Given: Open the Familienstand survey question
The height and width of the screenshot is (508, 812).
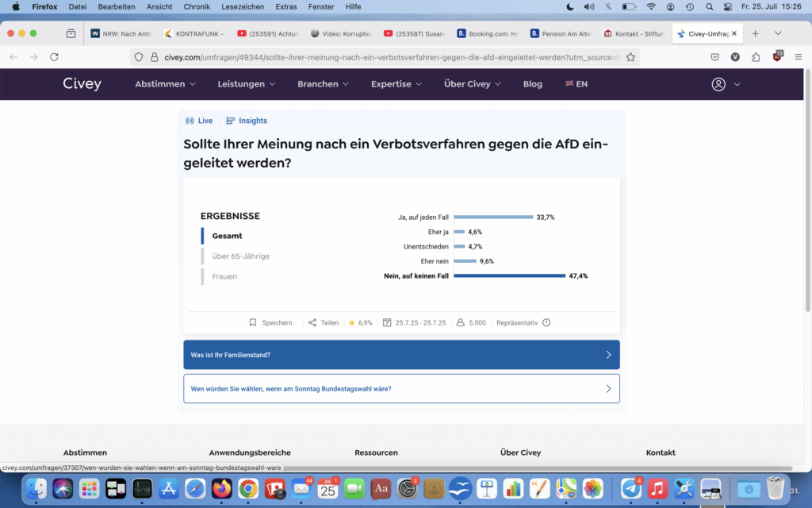Looking at the screenshot, I should (401, 355).
